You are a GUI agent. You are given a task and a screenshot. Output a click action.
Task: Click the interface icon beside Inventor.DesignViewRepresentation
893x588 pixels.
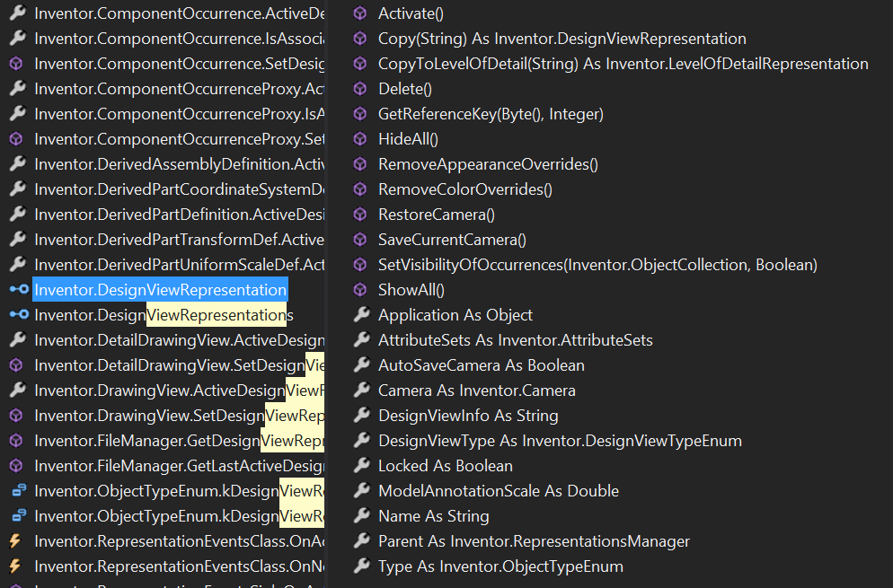tap(20, 290)
